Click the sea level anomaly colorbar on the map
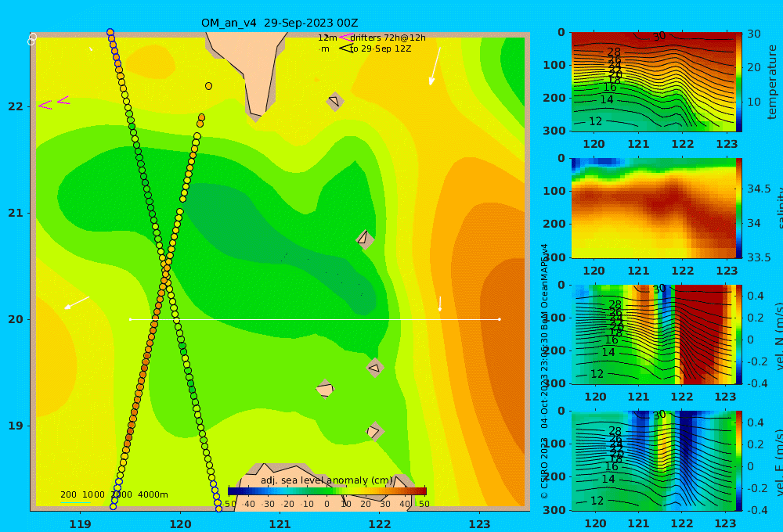 pyautogui.click(x=327, y=491)
